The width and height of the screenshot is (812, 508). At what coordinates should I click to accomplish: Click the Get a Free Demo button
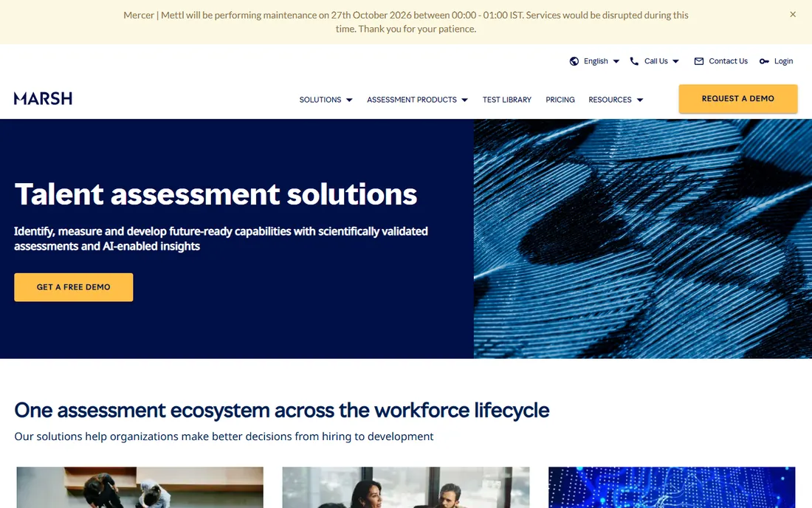coord(74,287)
